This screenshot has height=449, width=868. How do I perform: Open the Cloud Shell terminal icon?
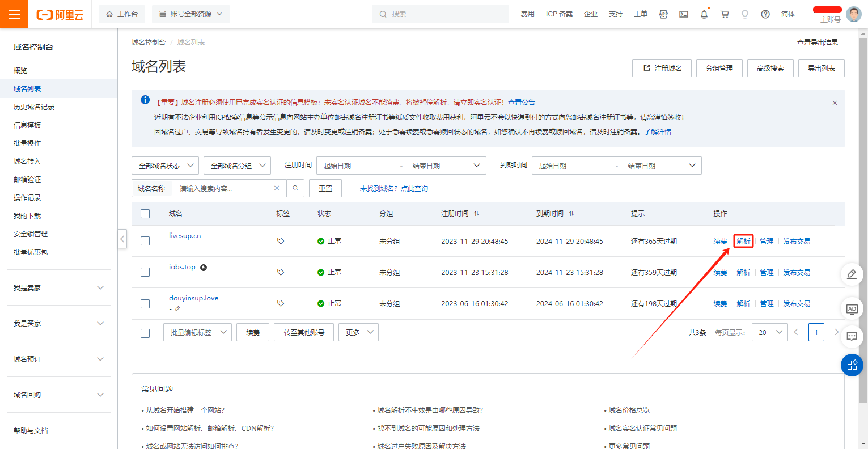(x=684, y=14)
